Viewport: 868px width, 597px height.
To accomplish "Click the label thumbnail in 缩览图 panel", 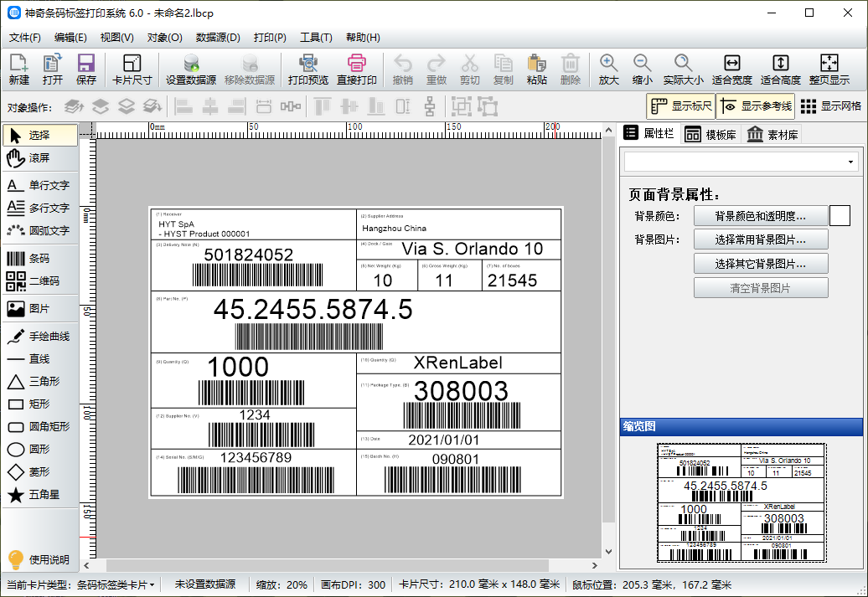I will click(741, 502).
